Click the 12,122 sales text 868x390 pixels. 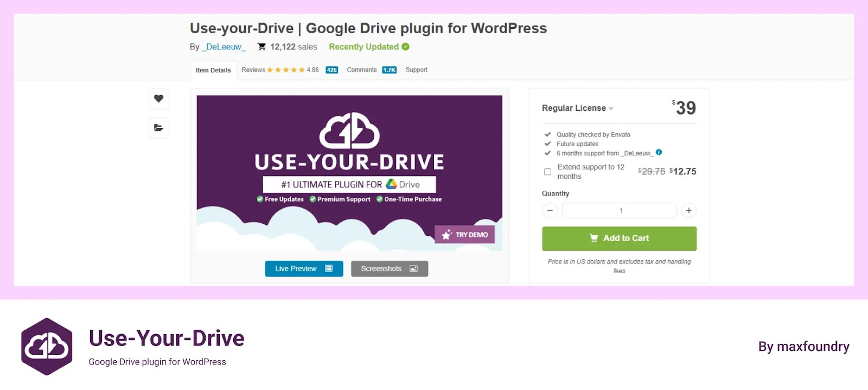(x=293, y=47)
